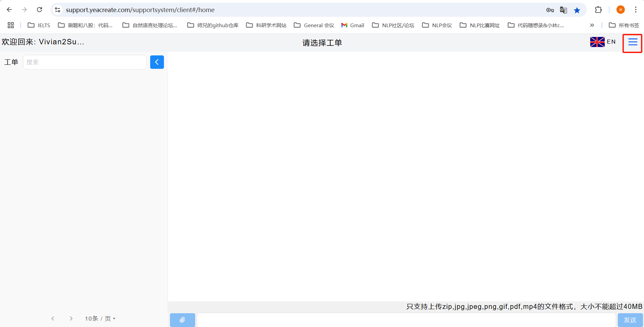Open the Gmail bookmark
Screen dimensions: 644x327
tap(353, 25)
